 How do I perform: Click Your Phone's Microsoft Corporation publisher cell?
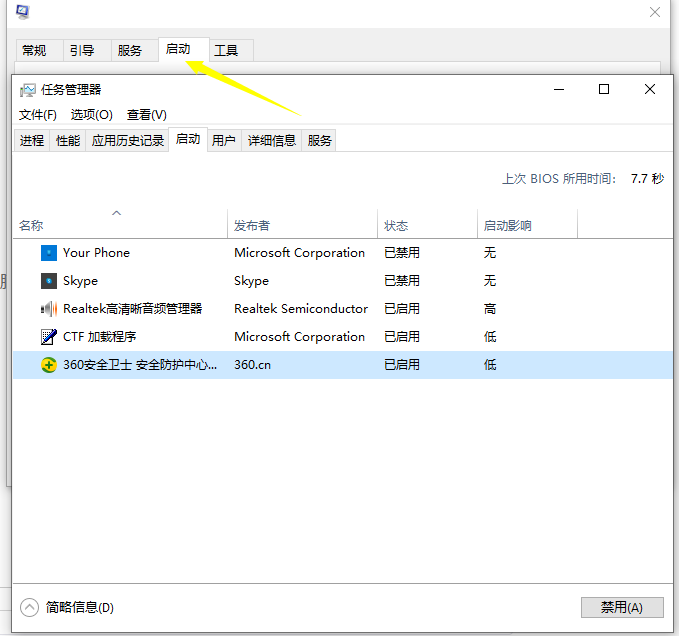click(x=299, y=253)
